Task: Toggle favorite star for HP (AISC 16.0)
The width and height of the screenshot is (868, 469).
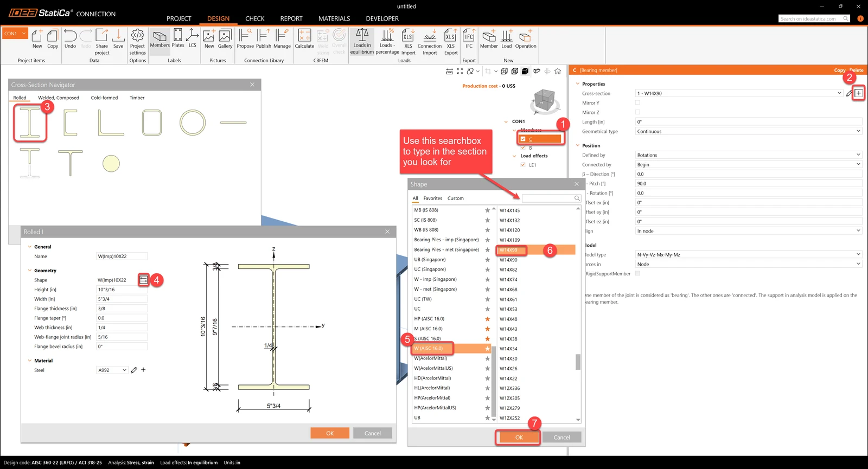Action: point(487,319)
